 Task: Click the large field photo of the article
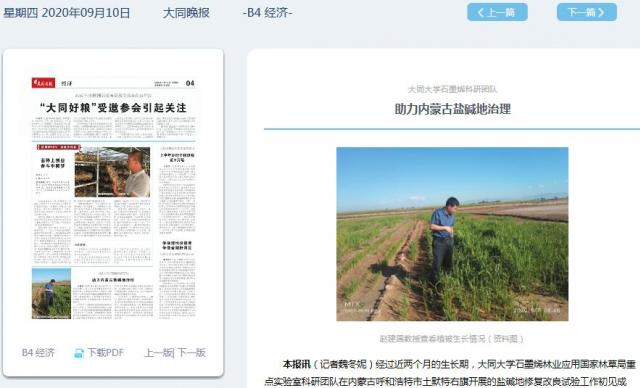(452, 234)
